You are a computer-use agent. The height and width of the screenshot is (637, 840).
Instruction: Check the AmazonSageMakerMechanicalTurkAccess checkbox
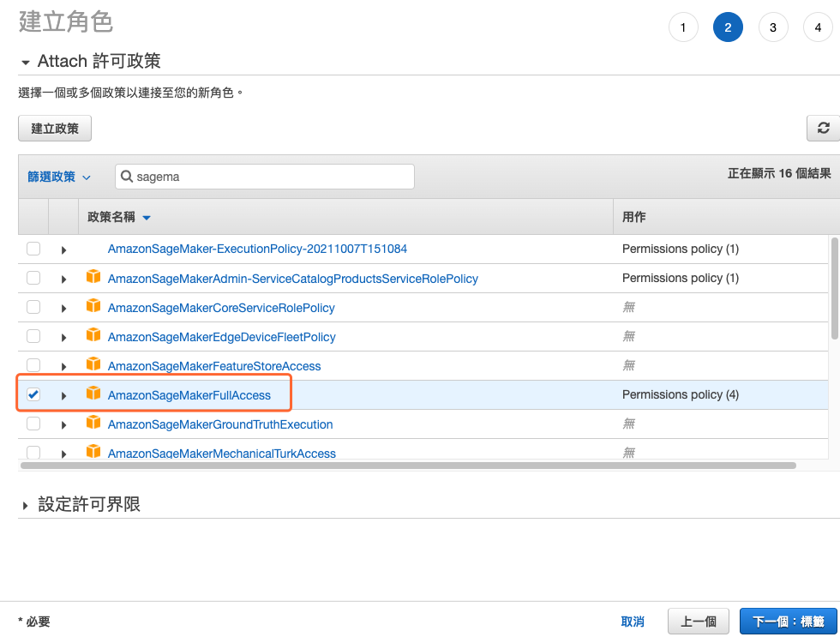pyautogui.click(x=33, y=452)
